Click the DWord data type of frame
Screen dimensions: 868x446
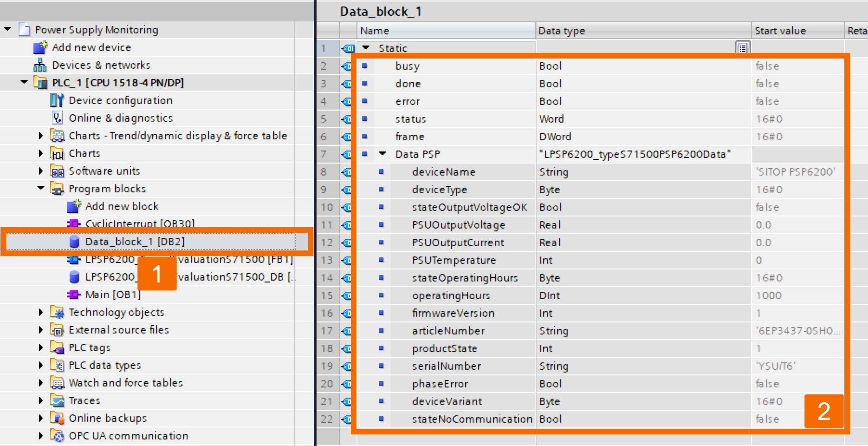point(555,137)
